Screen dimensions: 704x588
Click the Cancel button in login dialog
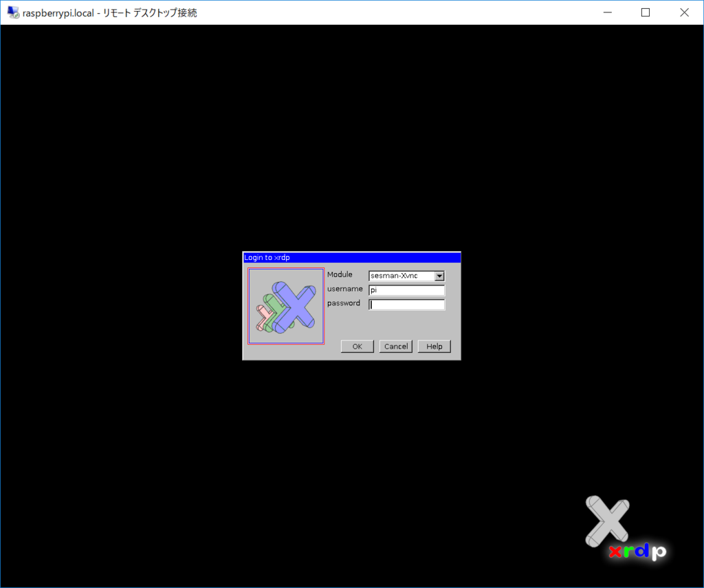point(395,347)
